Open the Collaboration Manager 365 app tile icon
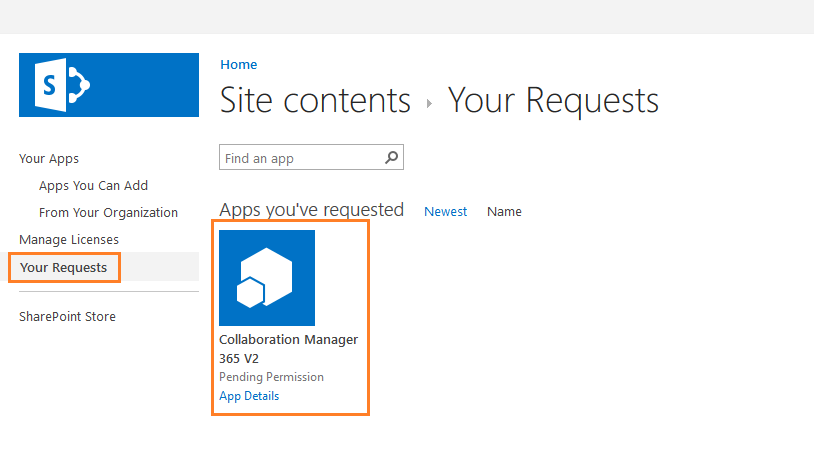The height and width of the screenshot is (450, 814). 267,278
